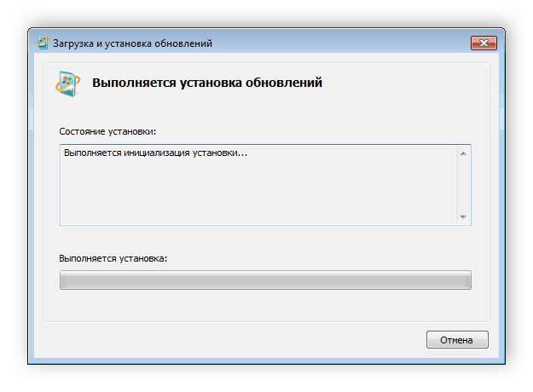The width and height of the screenshot is (533, 392).
Task: Click the installation progress bar
Action: click(265, 280)
